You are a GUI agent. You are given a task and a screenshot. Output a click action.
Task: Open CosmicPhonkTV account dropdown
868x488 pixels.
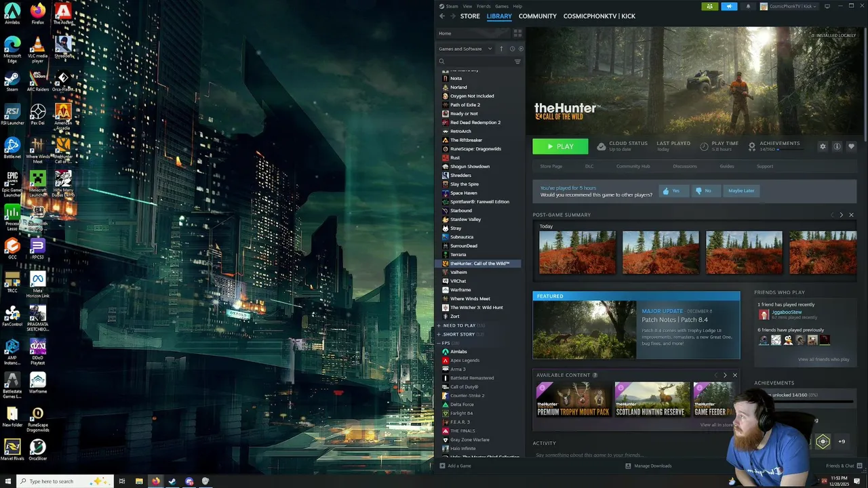[789, 6]
